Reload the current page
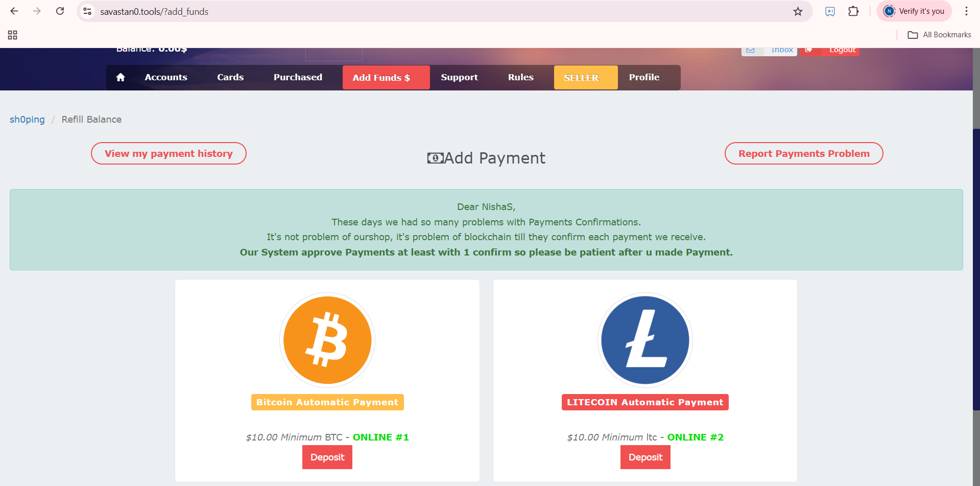 click(x=60, y=11)
